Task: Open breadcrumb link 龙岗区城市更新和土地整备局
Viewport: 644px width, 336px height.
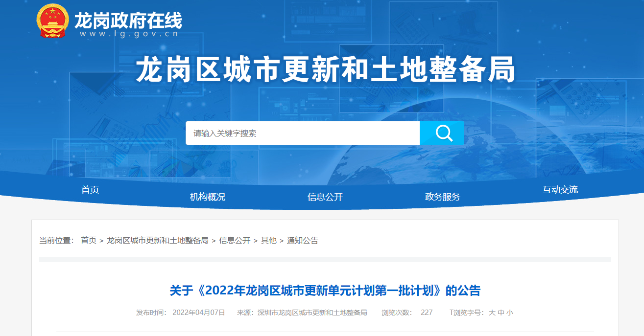Action: click(158, 241)
